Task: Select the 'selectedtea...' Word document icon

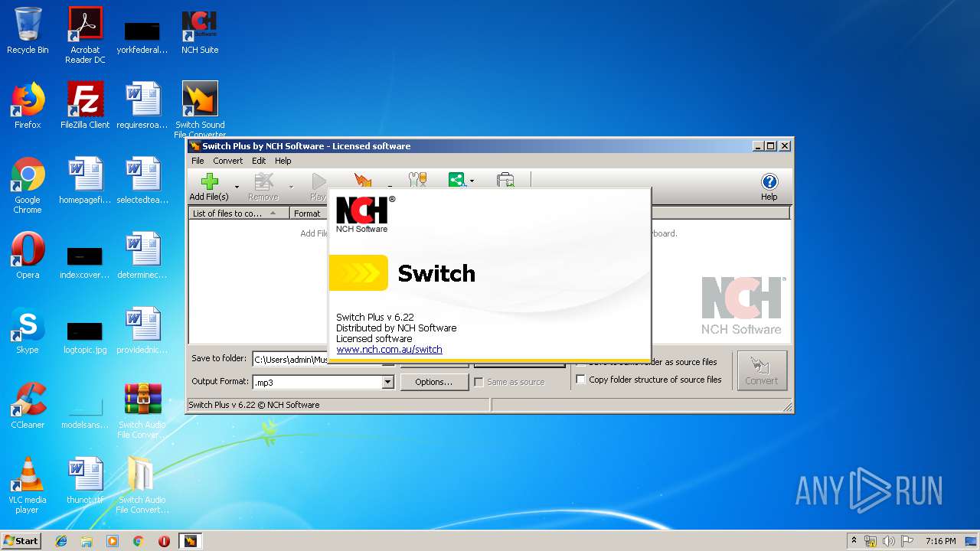Action: (x=142, y=181)
